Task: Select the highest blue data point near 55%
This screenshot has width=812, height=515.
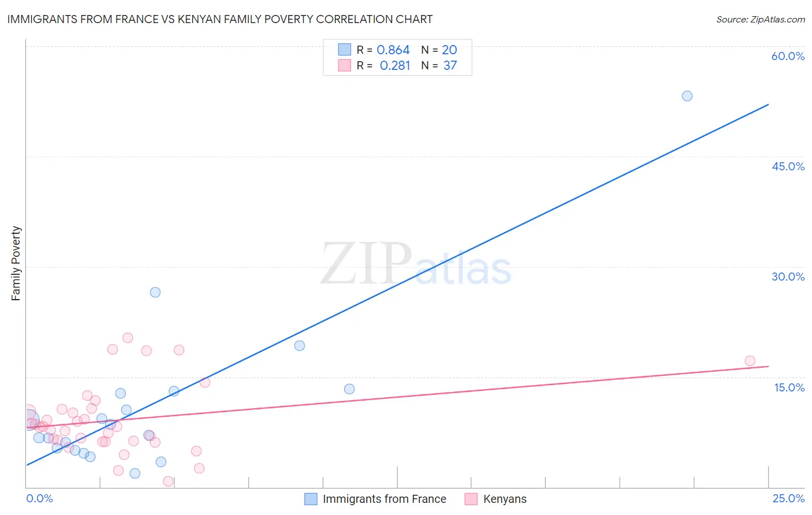Action: coord(687,96)
